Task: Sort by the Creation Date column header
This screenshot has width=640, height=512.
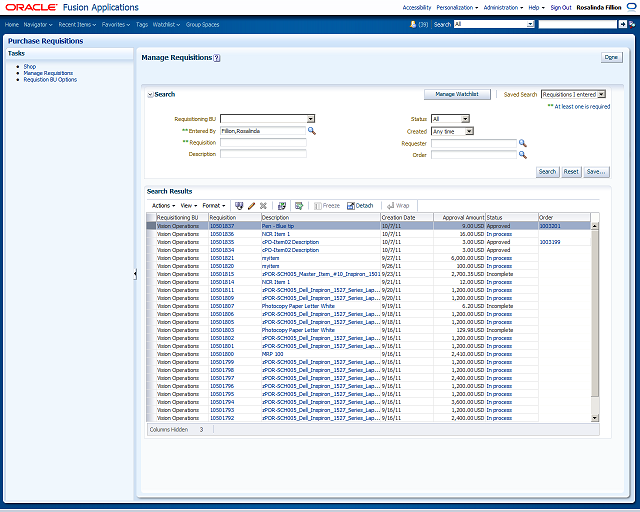Action: (x=407, y=218)
